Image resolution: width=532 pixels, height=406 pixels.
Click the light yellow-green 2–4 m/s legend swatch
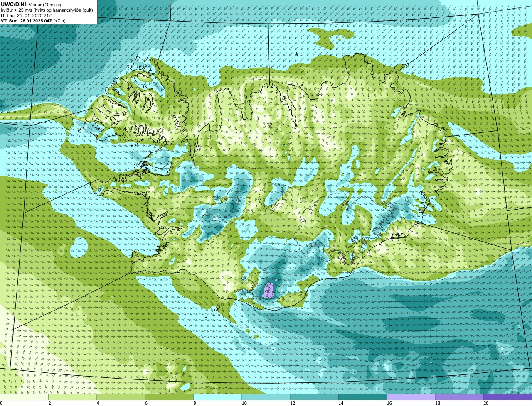(x=73, y=397)
